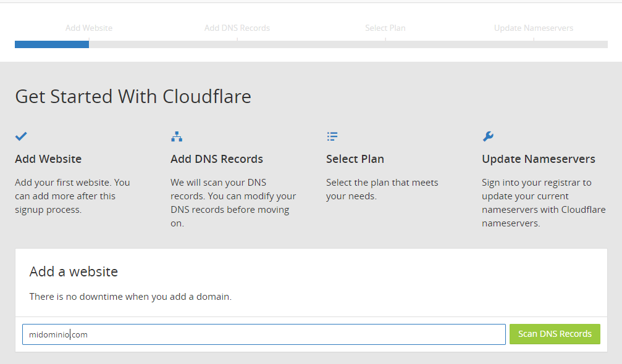Click the Add a website section heading
Image resolution: width=622 pixels, height=364 pixels.
(x=74, y=271)
